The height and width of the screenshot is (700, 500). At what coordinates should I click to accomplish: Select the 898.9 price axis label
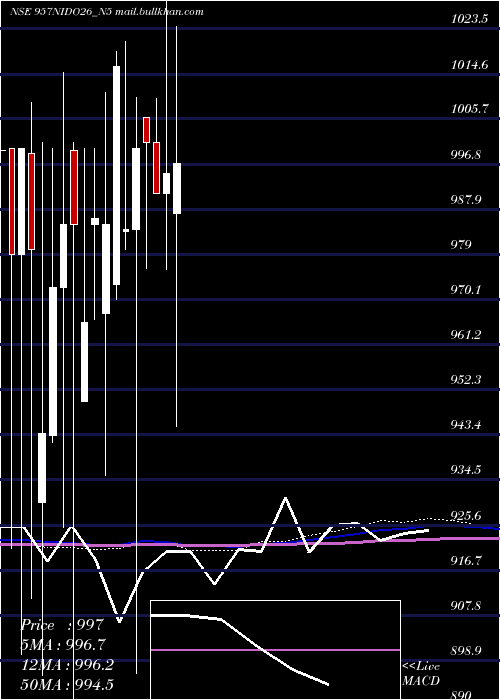click(466, 650)
